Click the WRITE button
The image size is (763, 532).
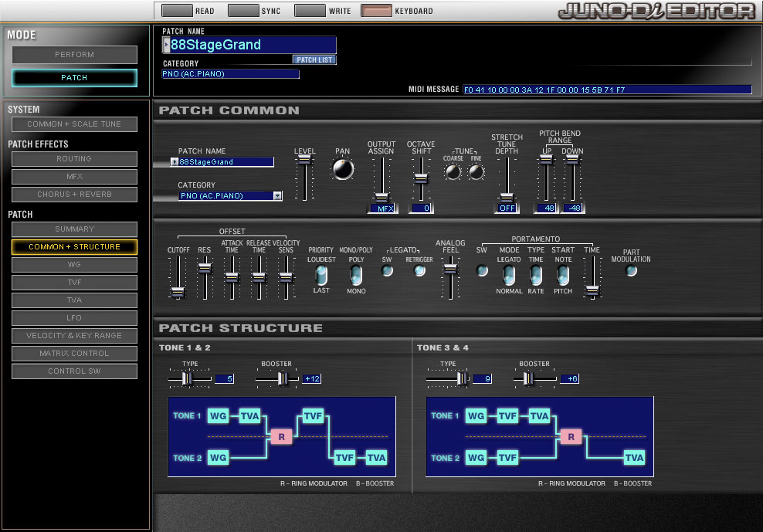[310, 10]
